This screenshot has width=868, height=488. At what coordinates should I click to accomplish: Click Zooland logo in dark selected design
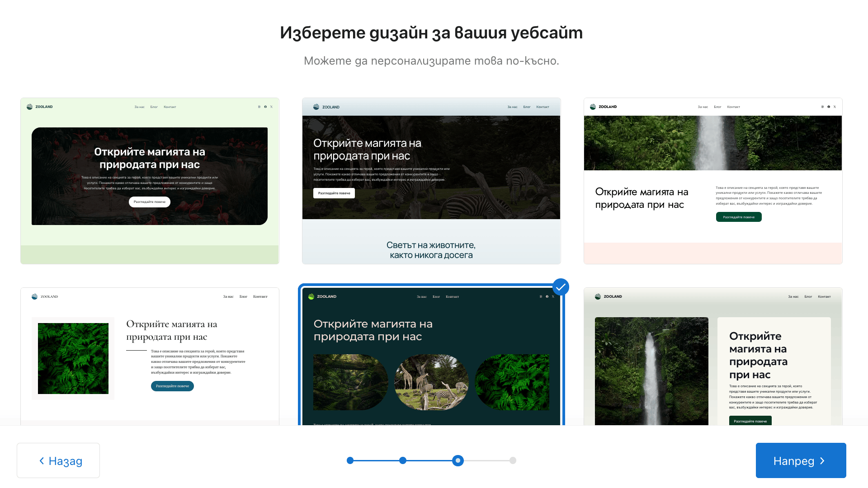[x=322, y=296]
